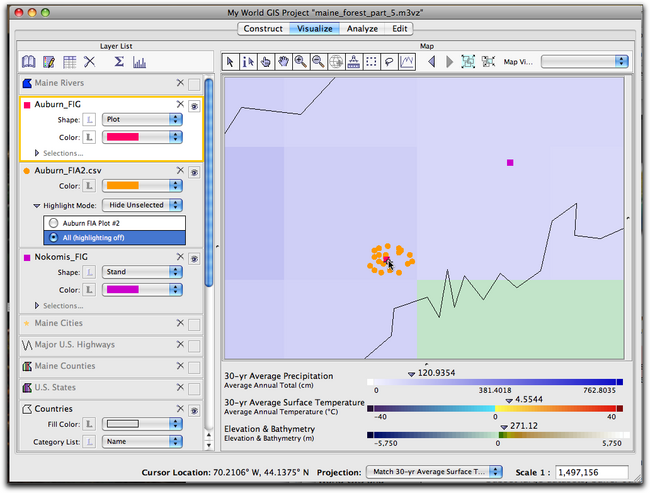Remove the Nokomis_FIG layer
650x493 pixels.
coord(180,257)
